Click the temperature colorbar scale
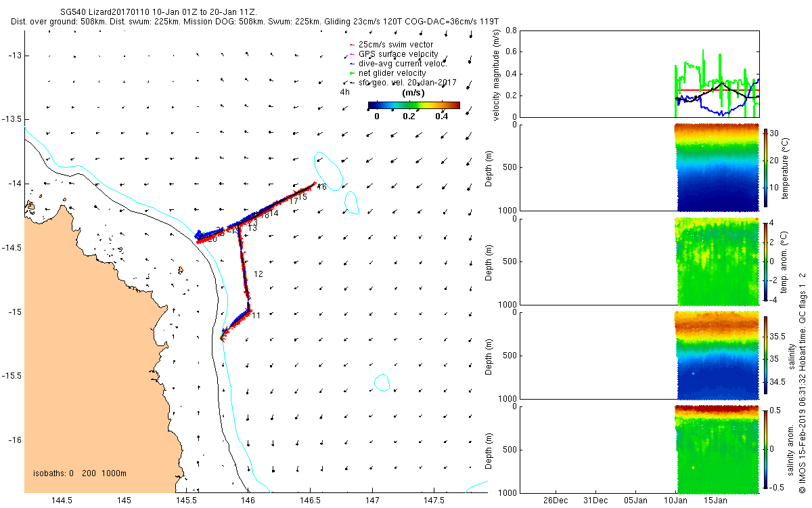Screen dimensions: 812x508 tap(765, 167)
